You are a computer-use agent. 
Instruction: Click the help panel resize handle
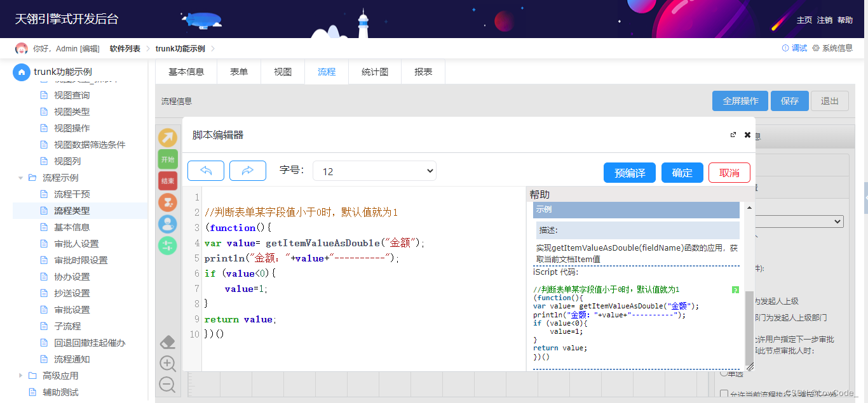pyautogui.click(x=750, y=366)
